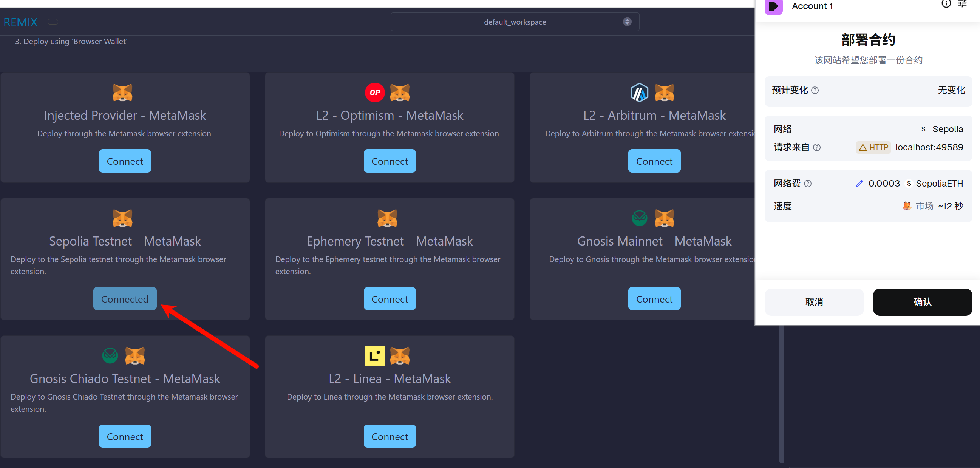Click the purple Account 1 avatar icon

click(x=773, y=6)
